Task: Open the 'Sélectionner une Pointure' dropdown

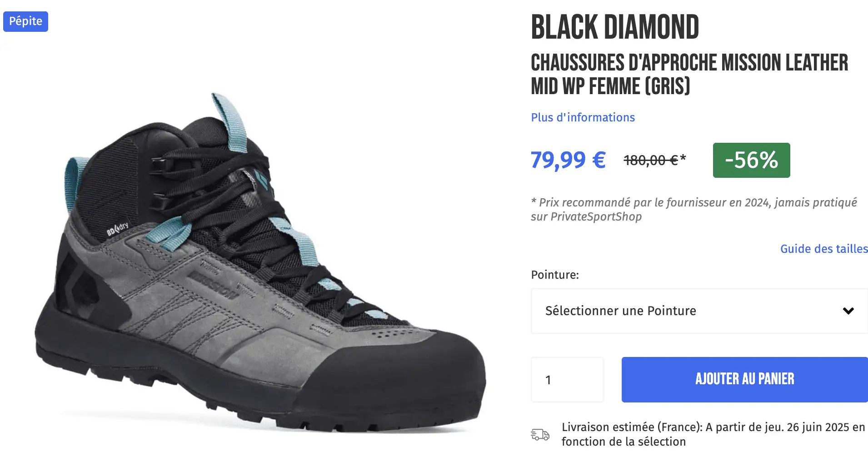Action: click(698, 311)
